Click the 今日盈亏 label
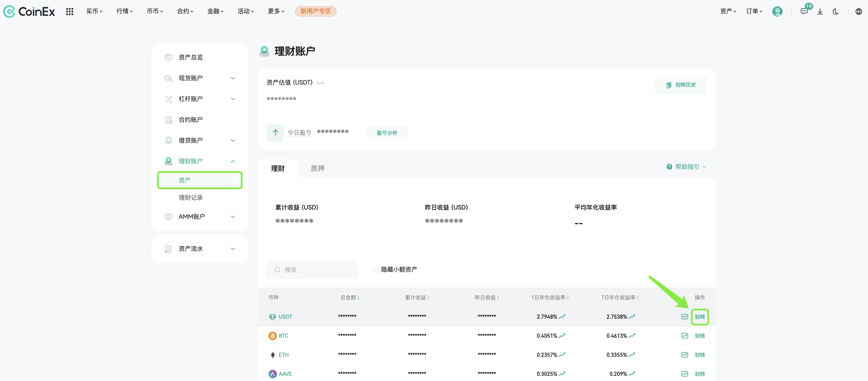 click(299, 133)
